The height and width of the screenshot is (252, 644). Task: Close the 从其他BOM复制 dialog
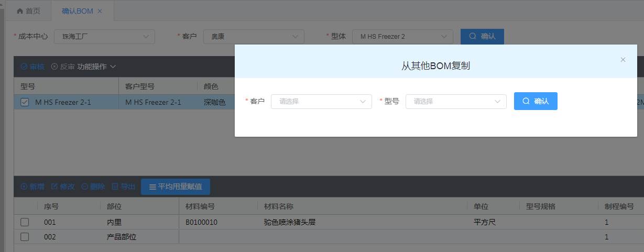click(x=623, y=60)
